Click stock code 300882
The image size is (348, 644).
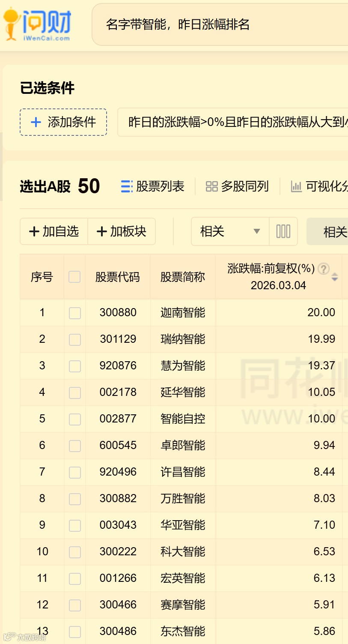point(118,498)
